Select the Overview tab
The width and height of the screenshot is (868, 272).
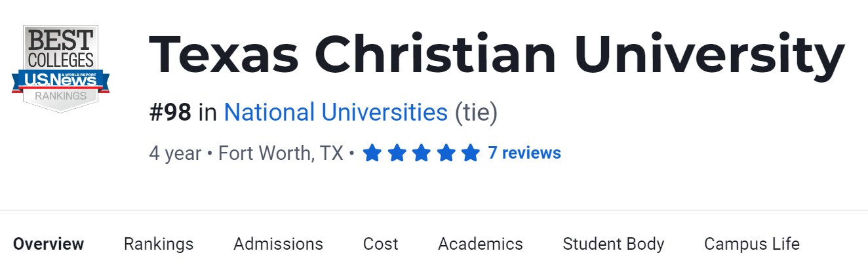click(x=49, y=244)
